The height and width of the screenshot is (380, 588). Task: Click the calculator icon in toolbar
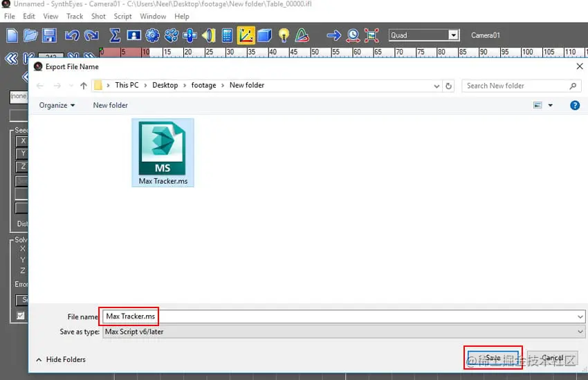(x=227, y=35)
